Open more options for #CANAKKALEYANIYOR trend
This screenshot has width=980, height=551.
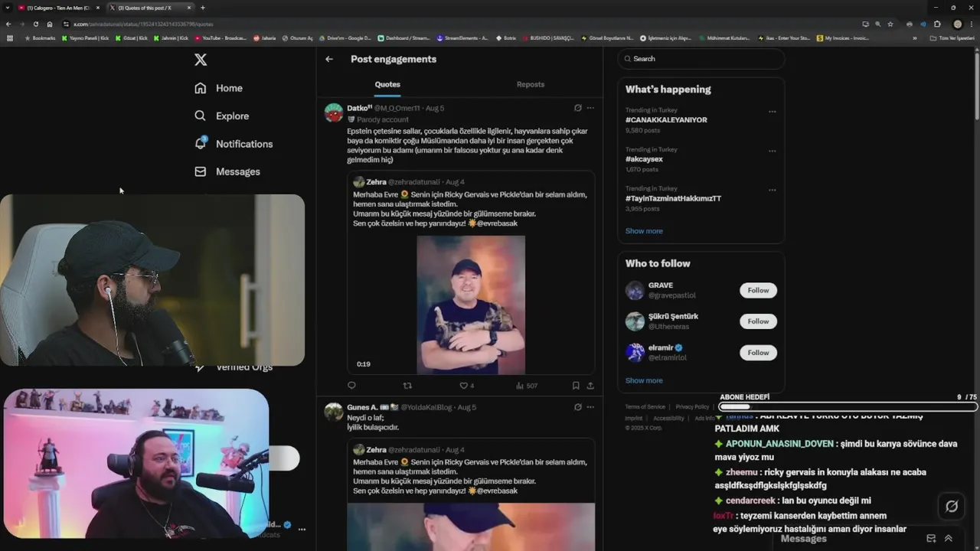772,112
